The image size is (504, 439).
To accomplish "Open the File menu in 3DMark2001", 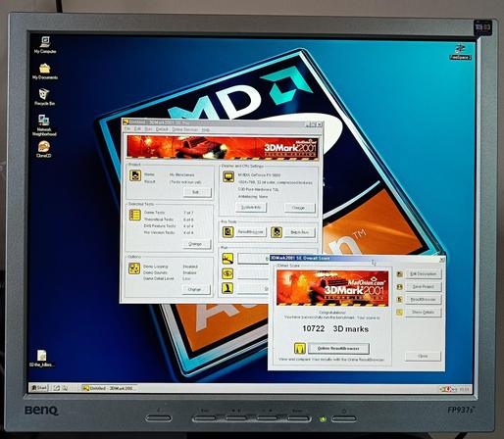I will [x=127, y=129].
